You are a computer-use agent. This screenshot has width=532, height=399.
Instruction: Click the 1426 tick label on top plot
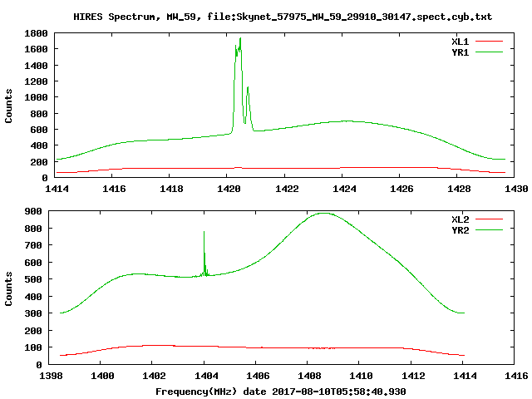pyautogui.click(x=401, y=189)
